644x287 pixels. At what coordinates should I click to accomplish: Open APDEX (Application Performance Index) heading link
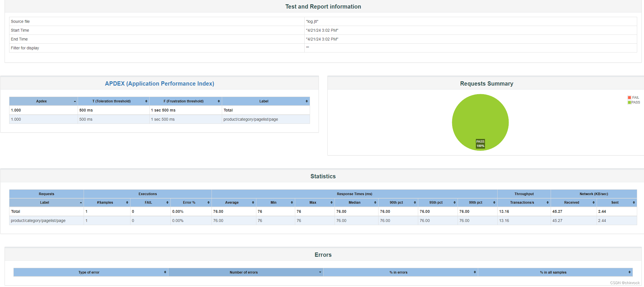tap(160, 84)
